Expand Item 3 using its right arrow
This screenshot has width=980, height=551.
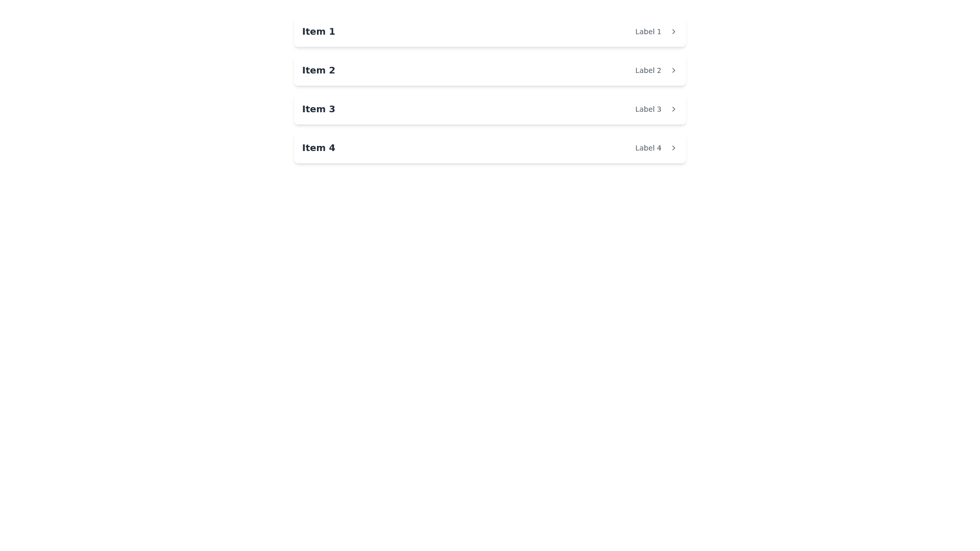point(673,109)
